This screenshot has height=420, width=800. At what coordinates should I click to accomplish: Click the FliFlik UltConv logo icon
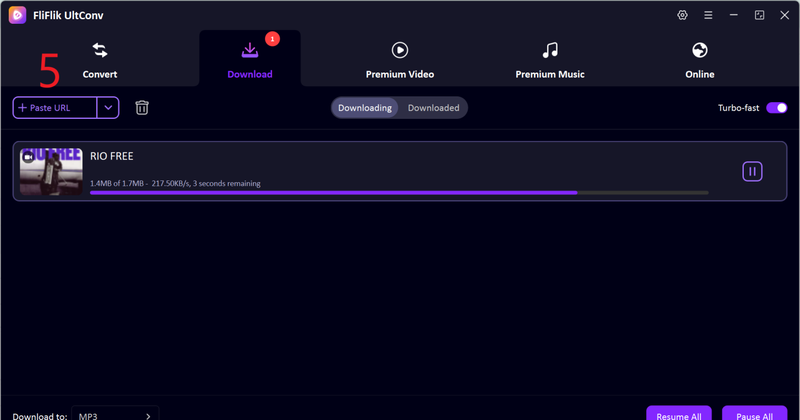tap(17, 15)
